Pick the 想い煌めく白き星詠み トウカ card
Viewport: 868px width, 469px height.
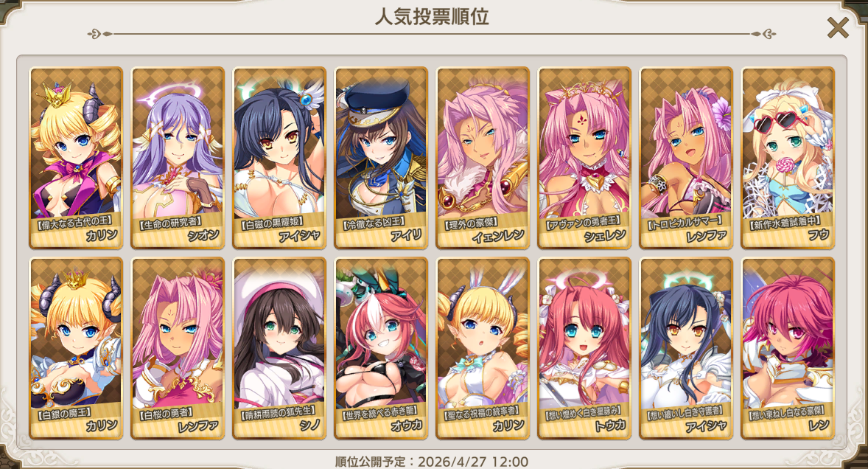pos(584,348)
